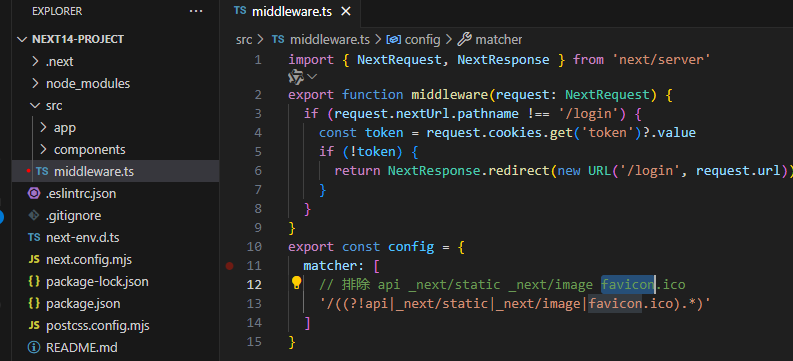
Task: Click the EXPLORER panel title
Action: point(57,11)
